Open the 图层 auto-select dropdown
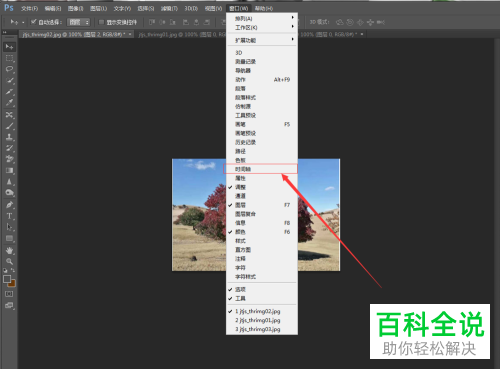The height and width of the screenshot is (369, 500). [x=79, y=22]
